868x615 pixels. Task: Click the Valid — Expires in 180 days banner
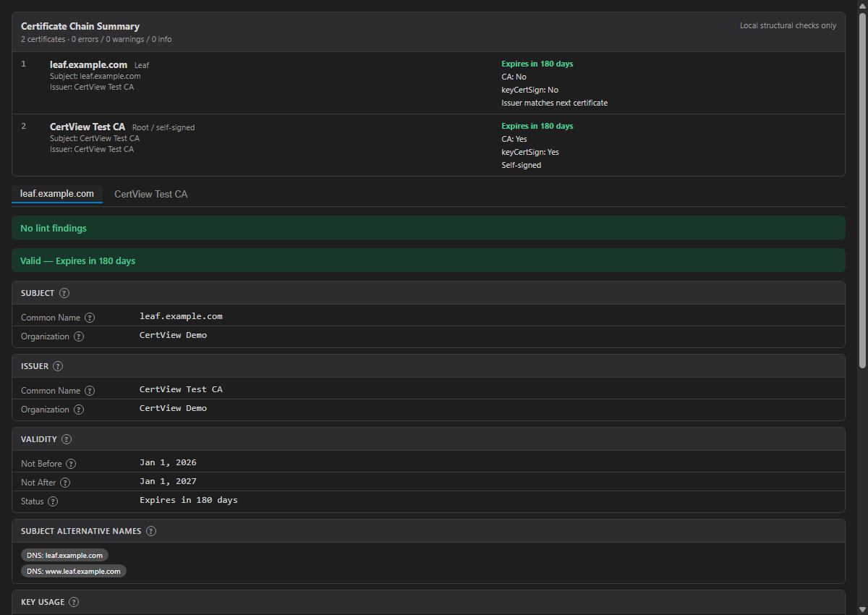[x=428, y=260]
